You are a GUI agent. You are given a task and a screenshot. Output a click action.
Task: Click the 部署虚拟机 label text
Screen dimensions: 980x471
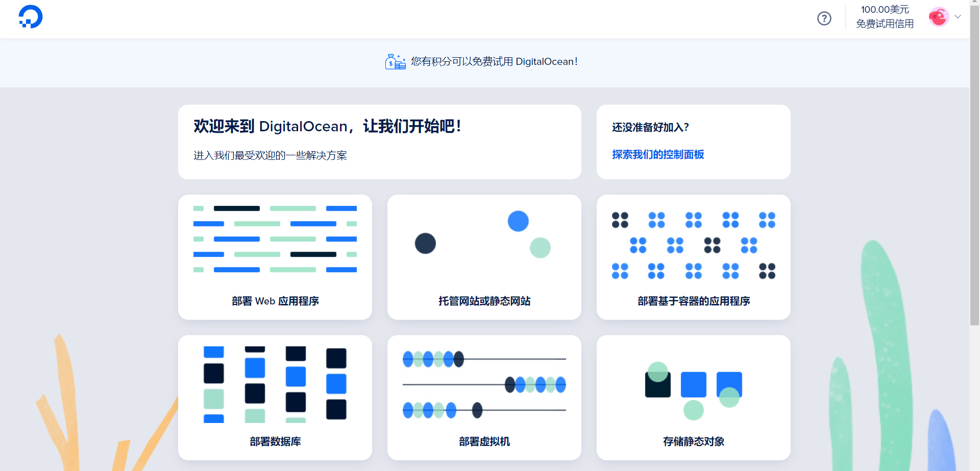coord(484,441)
